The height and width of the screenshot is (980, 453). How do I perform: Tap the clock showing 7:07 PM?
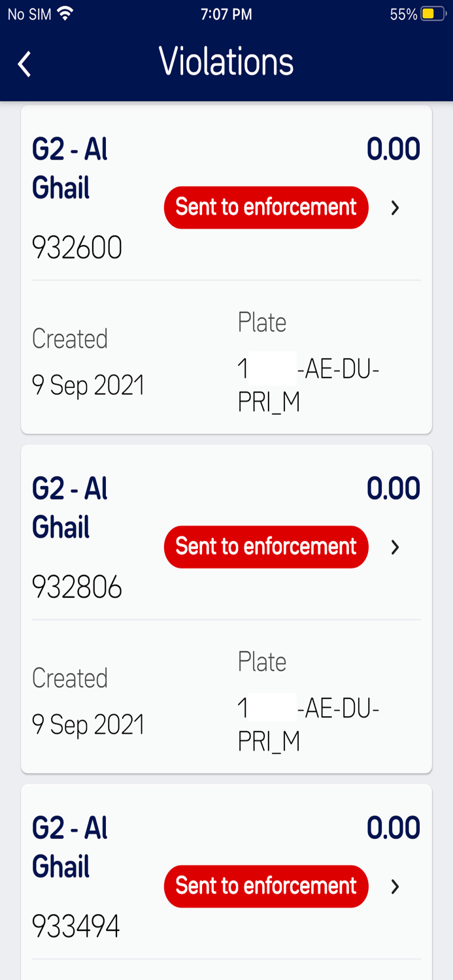(226, 12)
